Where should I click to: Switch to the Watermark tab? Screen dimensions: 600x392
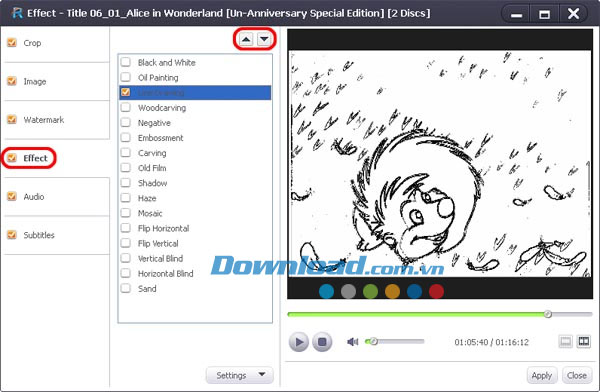point(44,120)
